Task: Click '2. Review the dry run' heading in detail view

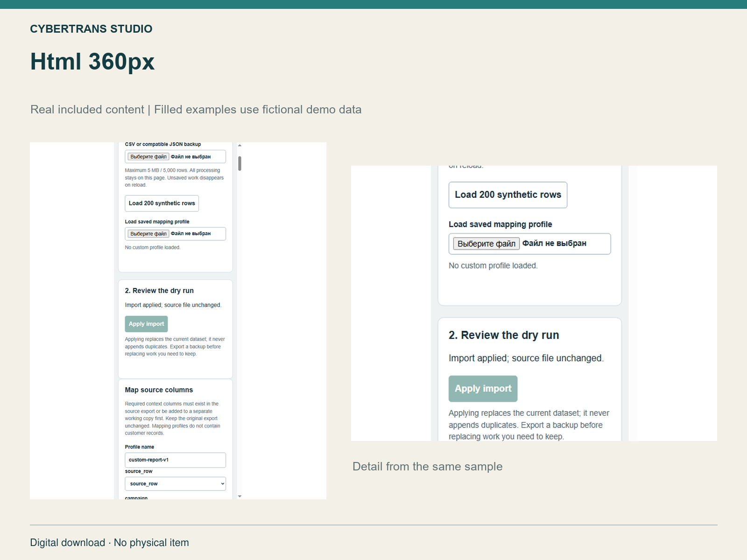Action: point(504,335)
